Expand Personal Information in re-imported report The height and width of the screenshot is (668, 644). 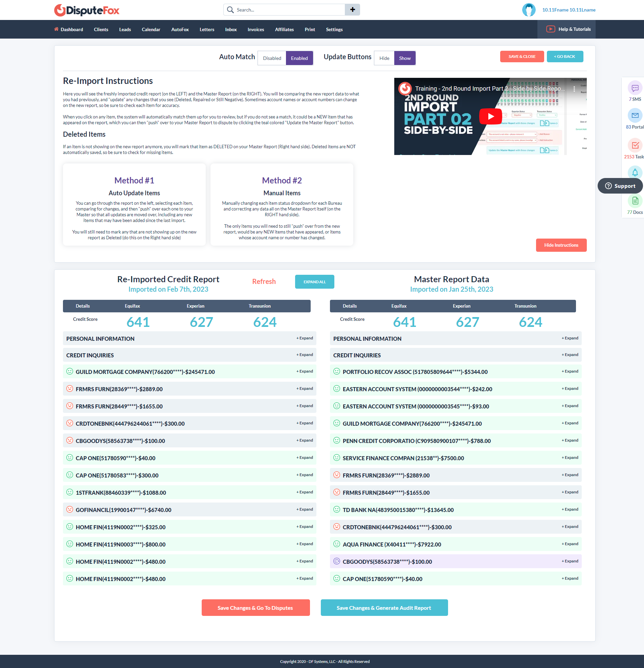point(304,338)
